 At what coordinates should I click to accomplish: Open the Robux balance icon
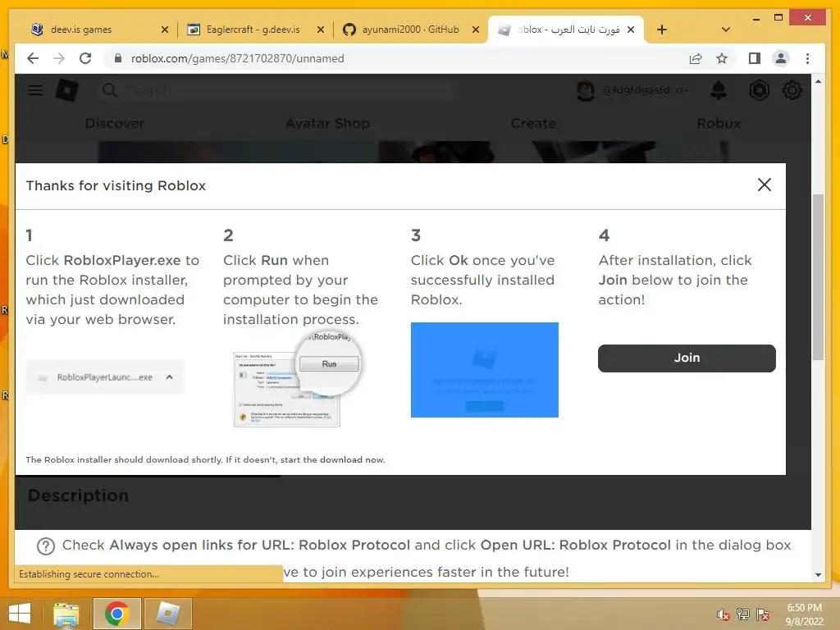[x=759, y=90]
